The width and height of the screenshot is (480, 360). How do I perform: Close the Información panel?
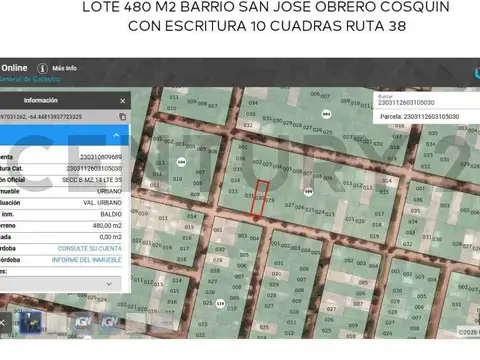pyautogui.click(x=123, y=101)
